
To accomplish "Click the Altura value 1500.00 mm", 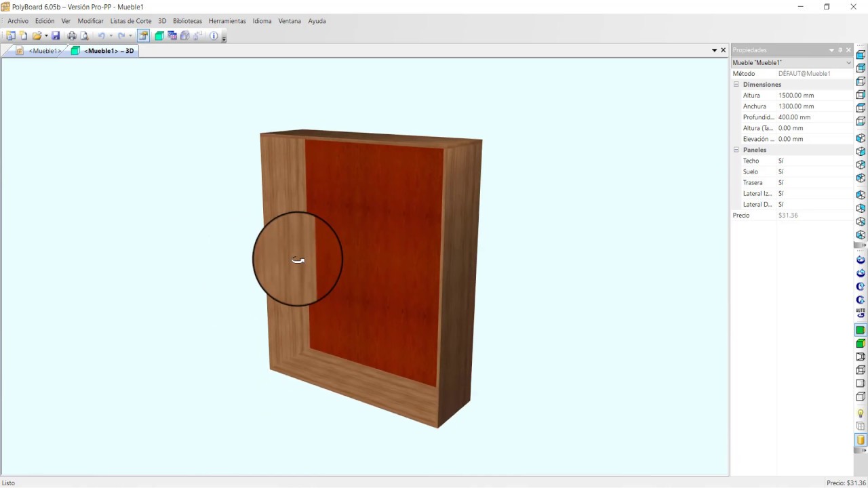I will 796,96.
